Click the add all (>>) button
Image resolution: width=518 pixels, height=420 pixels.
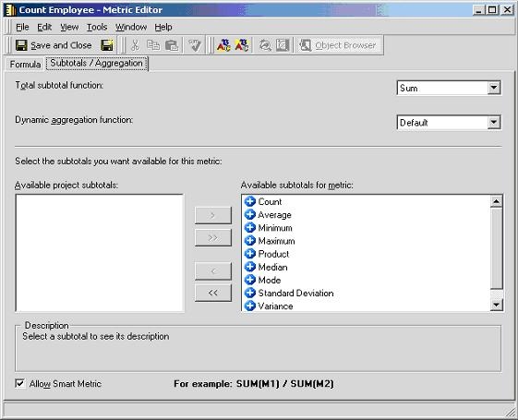[x=213, y=238]
